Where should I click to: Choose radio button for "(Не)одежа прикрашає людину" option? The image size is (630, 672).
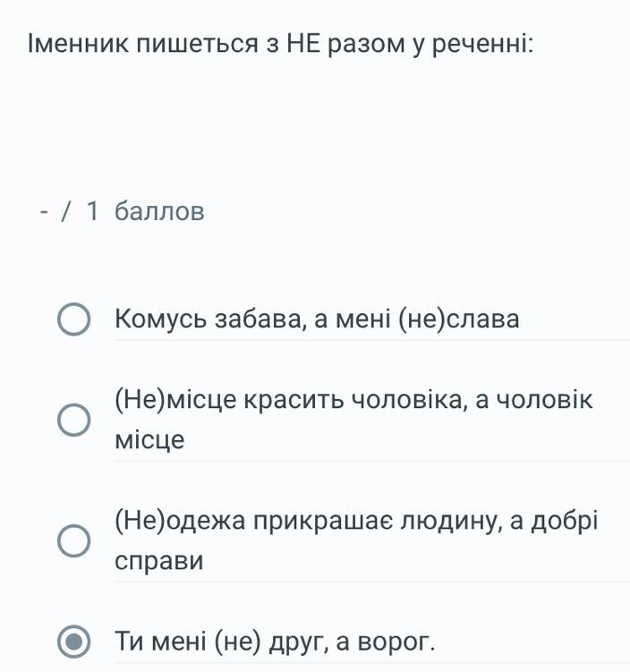73,540
